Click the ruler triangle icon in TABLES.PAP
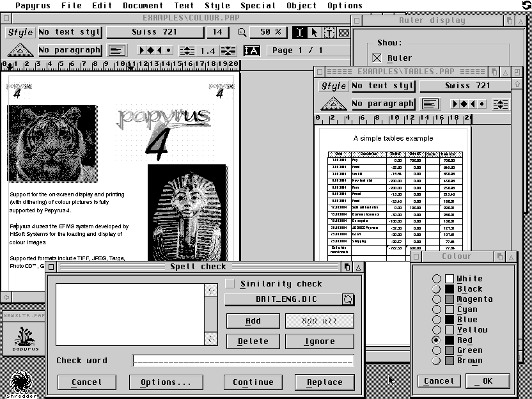Viewport: 532px width, 399px height. pyautogui.click(x=334, y=104)
